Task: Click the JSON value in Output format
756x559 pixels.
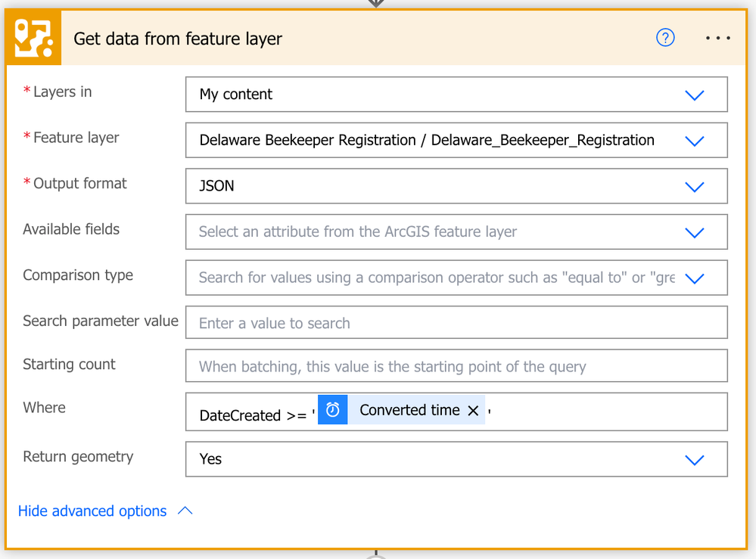Action: pyautogui.click(x=217, y=186)
